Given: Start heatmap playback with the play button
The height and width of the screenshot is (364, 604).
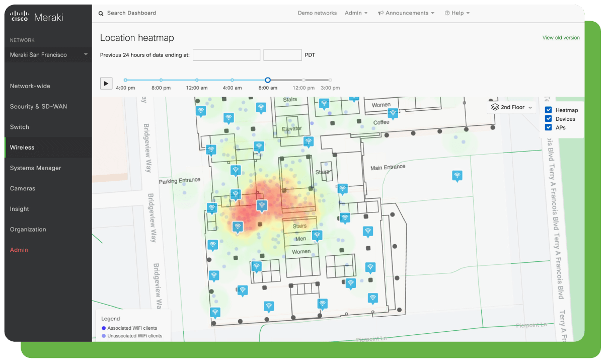Looking at the screenshot, I should [106, 83].
